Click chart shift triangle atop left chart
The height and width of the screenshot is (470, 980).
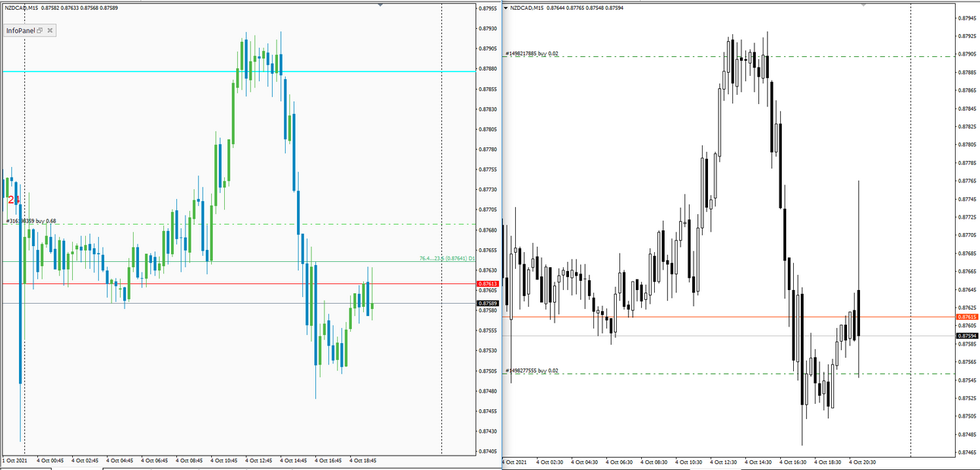(381, 4)
